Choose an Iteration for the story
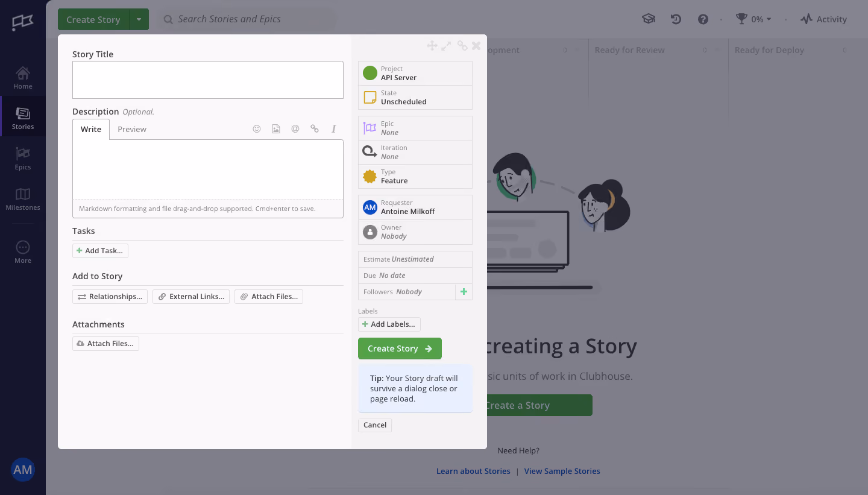The height and width of the screenshot is (495, 868). [x=415, y=152]
